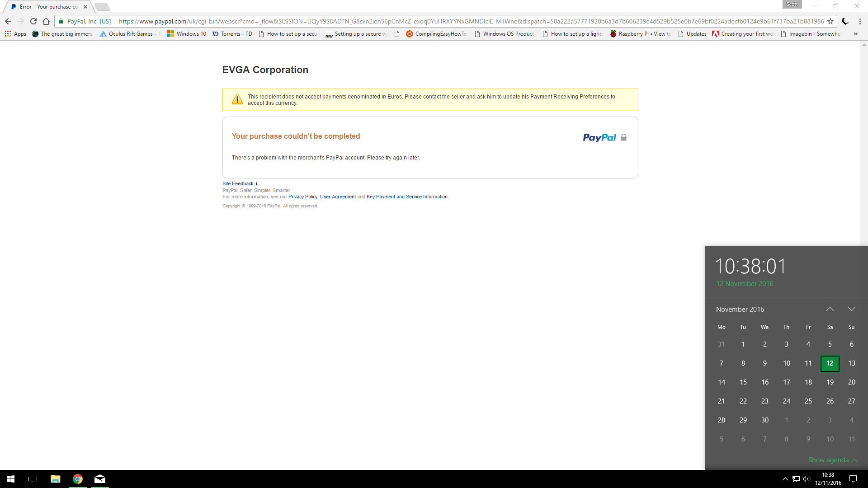The image size is (868, 488).
Task: Open 'How to set up a secur' bookmark
Action: (288, 34)
